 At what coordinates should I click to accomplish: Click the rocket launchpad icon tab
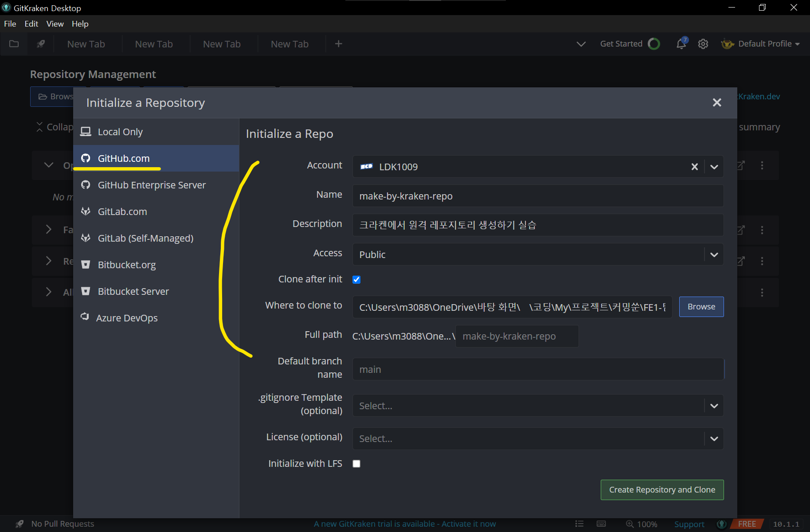(41, 44)
